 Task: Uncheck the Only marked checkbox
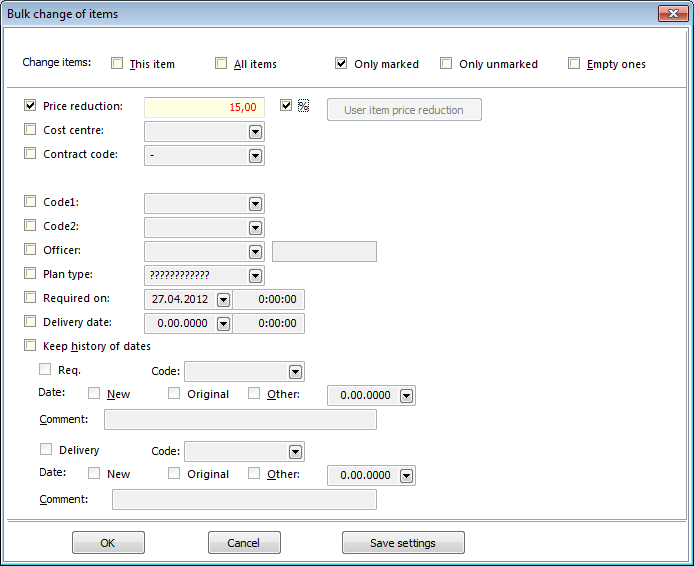point(341,63)
